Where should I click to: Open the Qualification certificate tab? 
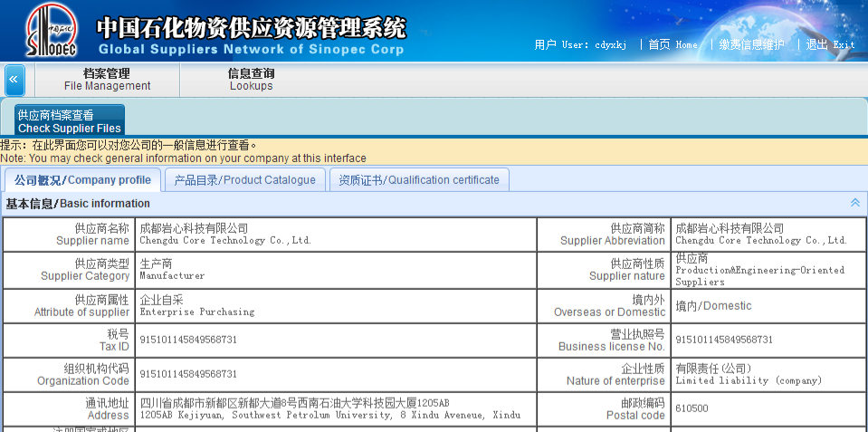pyautogui.click(x=419, y=180)
